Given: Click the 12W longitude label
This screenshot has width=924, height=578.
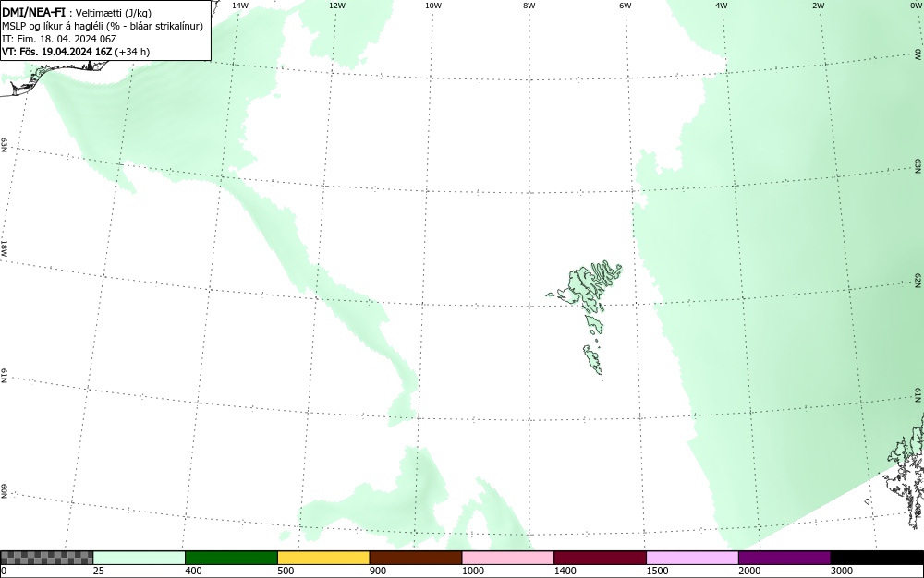Looking at the screenshot, I should 336,6.
